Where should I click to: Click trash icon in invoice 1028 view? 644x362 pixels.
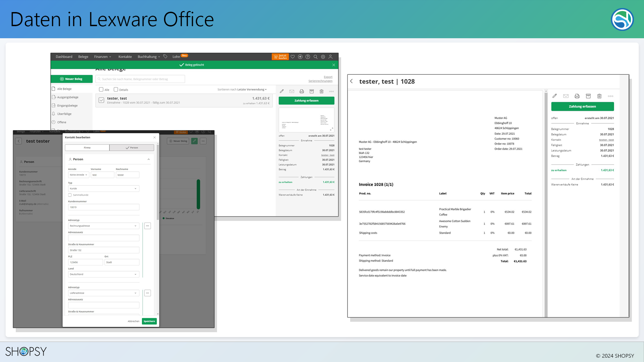599,96
